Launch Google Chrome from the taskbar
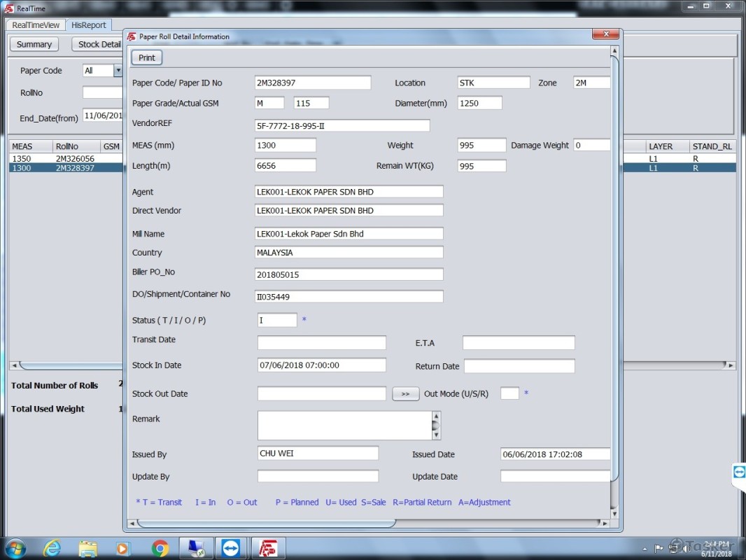746x560 pixels. [160, 548]
